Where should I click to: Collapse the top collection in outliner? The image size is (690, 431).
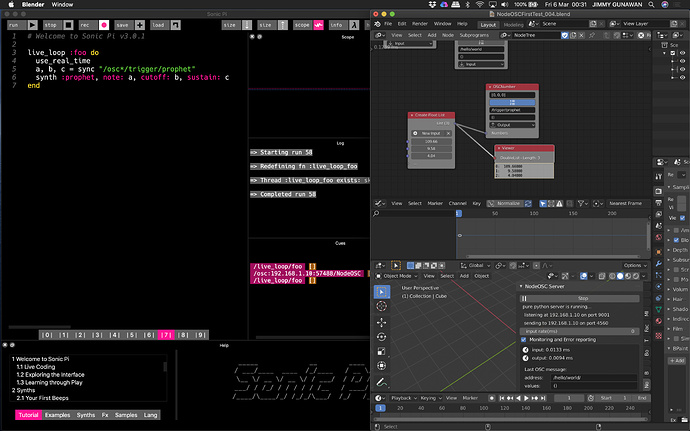tap(664, 53)
